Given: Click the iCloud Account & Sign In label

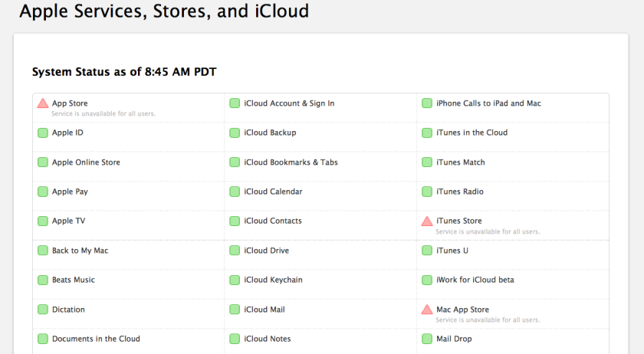Looking at the screenshot, I should pos(289,103).
